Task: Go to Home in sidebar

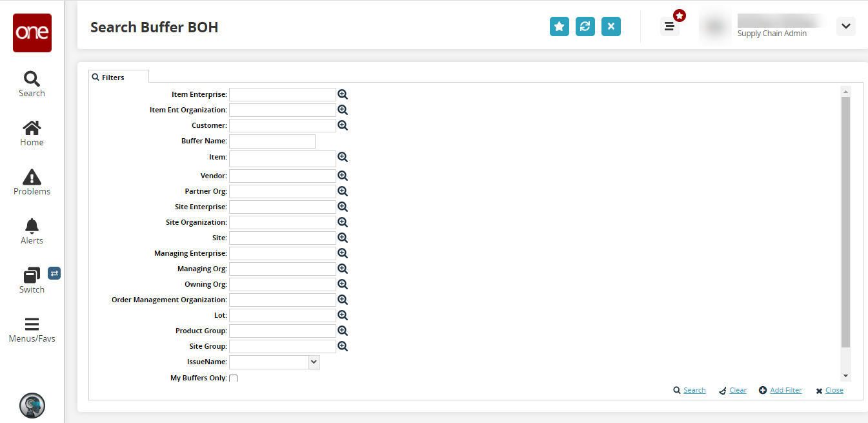Action: coord(32,134)
